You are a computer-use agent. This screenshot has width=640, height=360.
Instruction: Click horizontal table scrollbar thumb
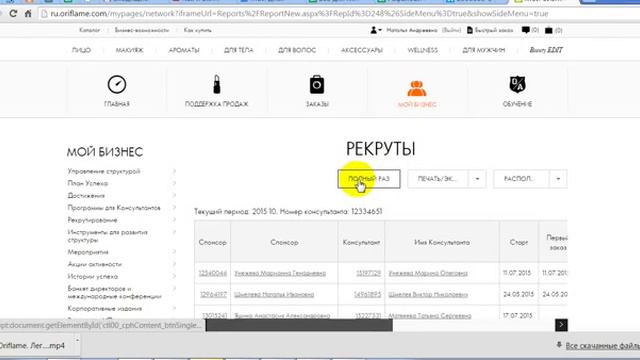click(x=299, y=325)
